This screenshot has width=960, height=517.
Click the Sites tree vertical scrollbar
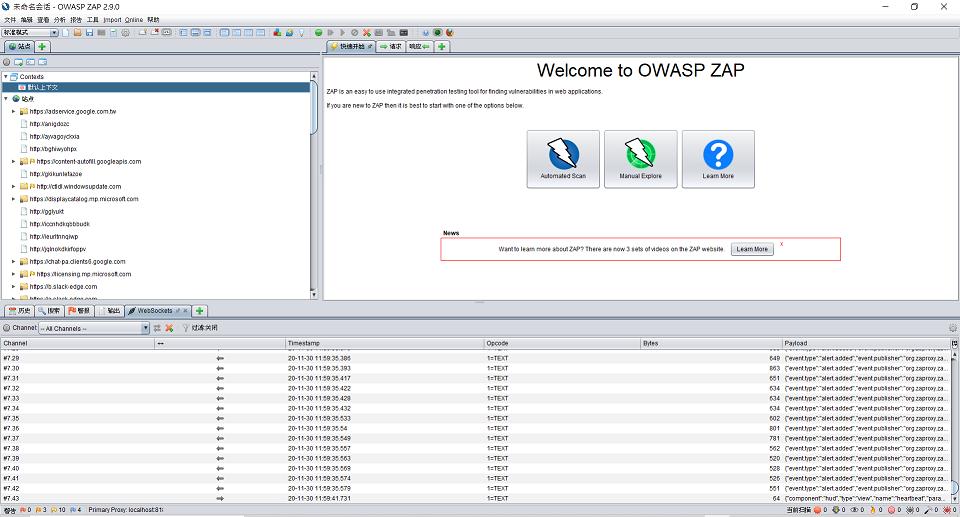314,186
